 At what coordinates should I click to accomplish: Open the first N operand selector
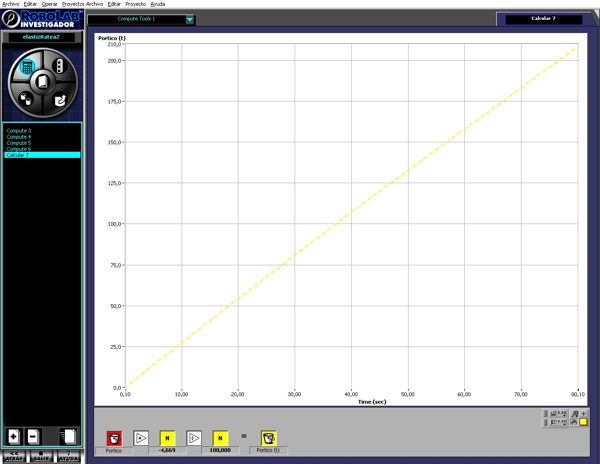click(x=168, y=438)
